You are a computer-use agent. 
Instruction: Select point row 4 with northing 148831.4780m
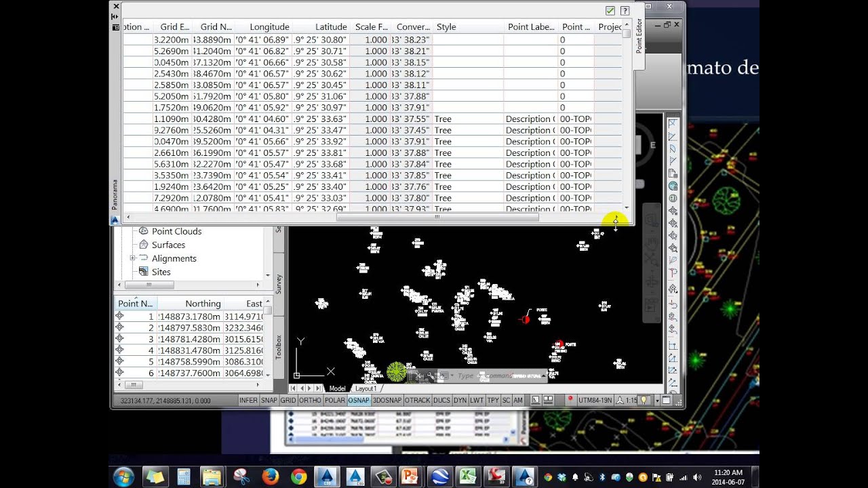(x=189, y=350)
